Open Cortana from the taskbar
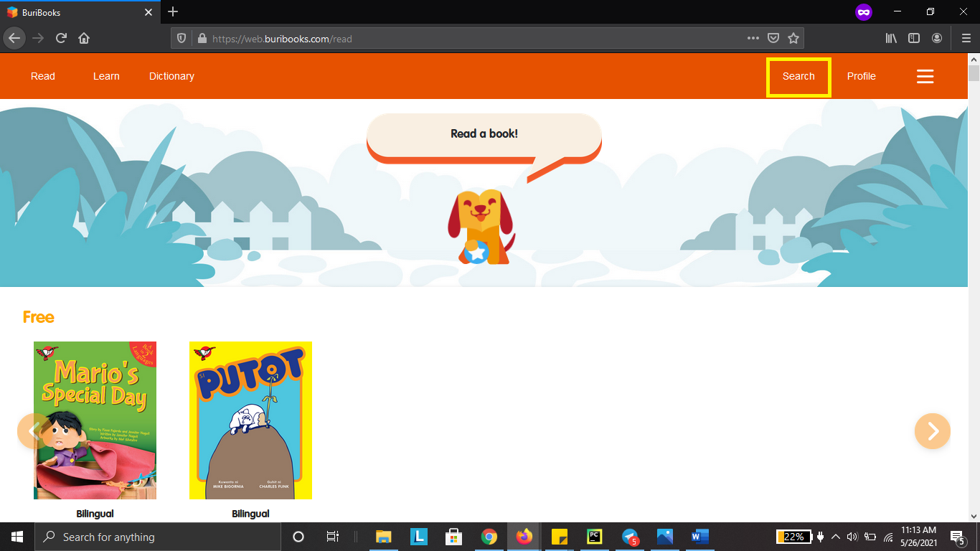The height and width of the screenshot is (551, 980). coord(298,537)
